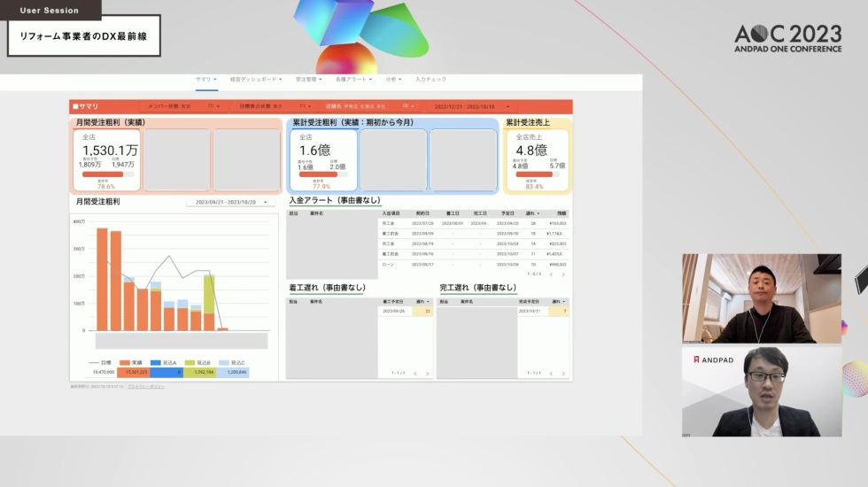Click the 入金項目 column header

pos(391,213)
